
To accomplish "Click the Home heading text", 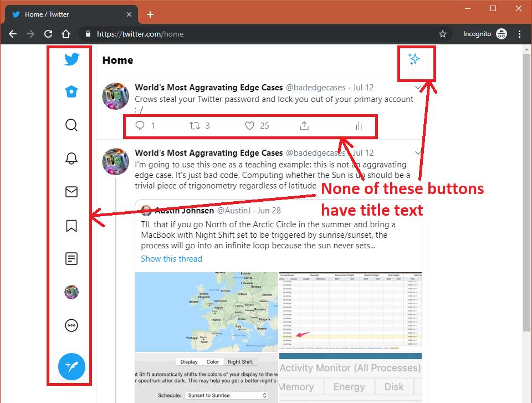I will tap(117, 60).
